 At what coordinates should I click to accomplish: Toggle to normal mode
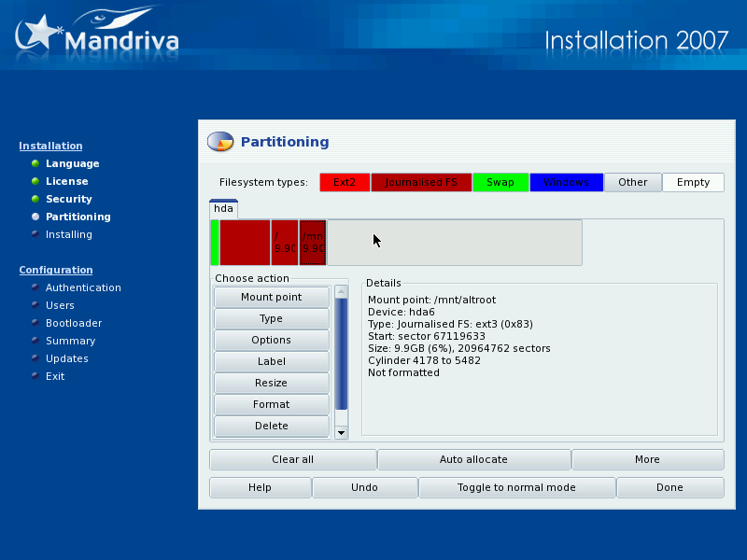(517, 487)
